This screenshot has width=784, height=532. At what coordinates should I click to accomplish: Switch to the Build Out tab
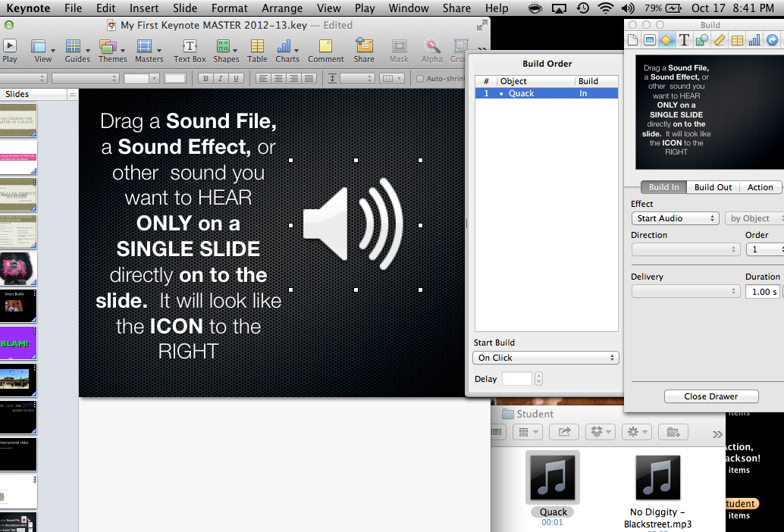click(x=712, y=187)
